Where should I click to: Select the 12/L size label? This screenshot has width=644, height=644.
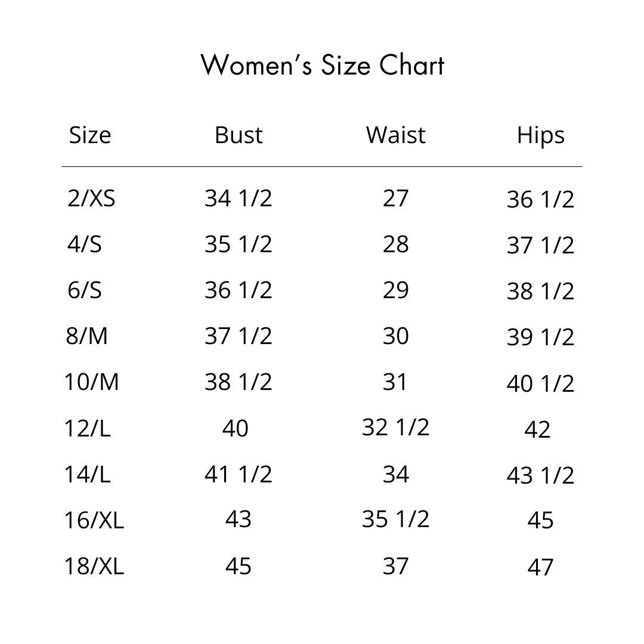point(88,428)
